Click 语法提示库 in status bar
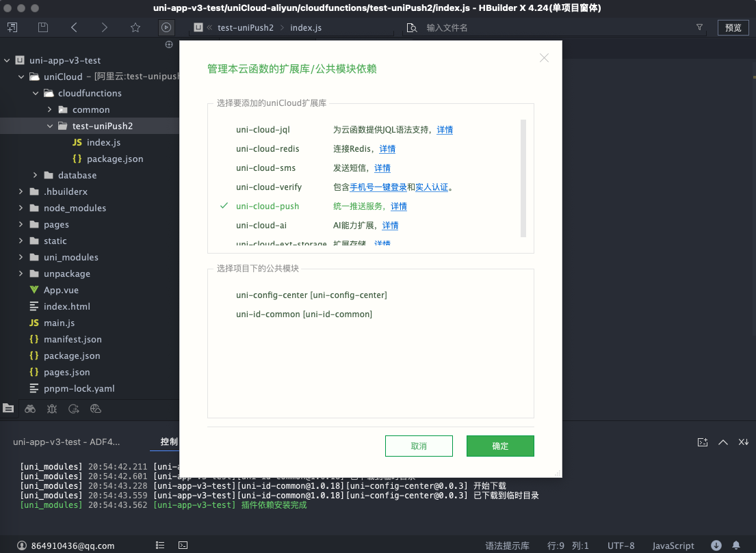Viewport: 756px width, 553px height. (507, 545)
